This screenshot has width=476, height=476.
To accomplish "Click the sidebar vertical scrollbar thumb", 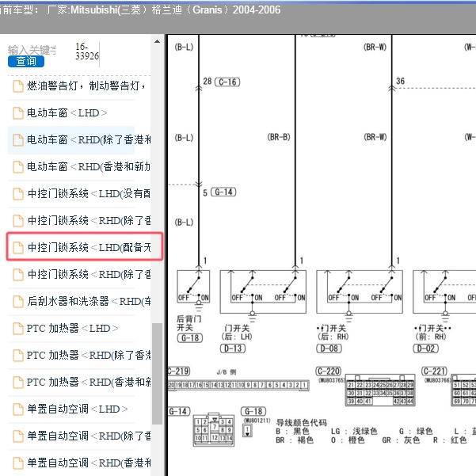I will pyautogui.click(x=157, y=373).
